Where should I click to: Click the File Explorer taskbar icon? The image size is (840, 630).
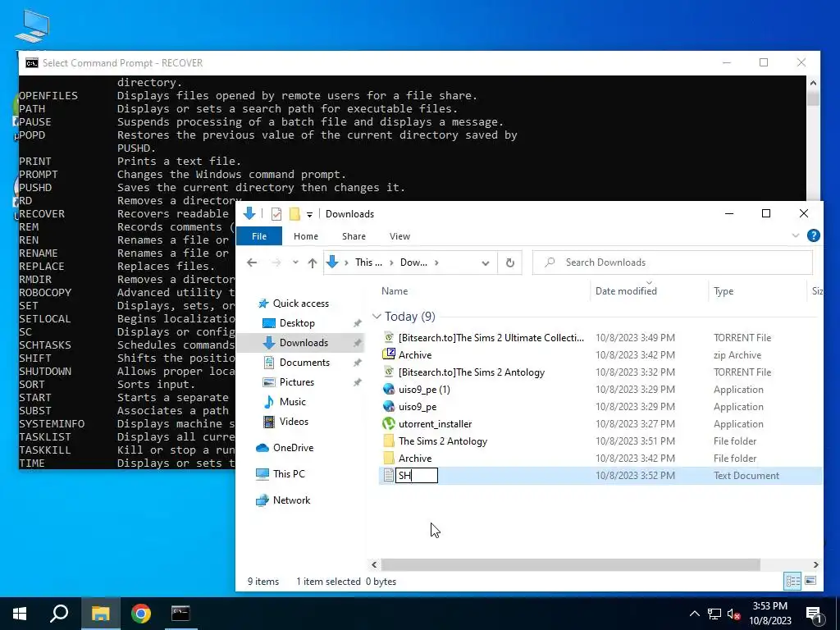tap(100, 614)
